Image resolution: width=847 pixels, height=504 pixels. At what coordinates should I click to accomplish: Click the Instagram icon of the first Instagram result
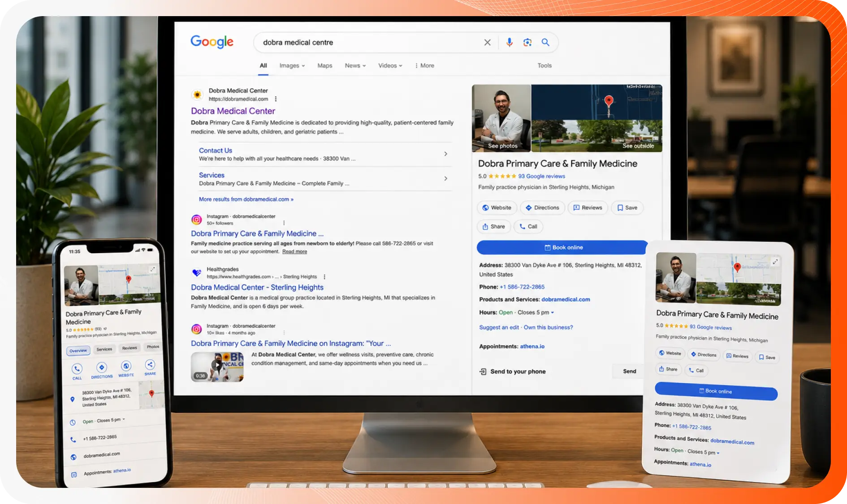pos(196,220)
